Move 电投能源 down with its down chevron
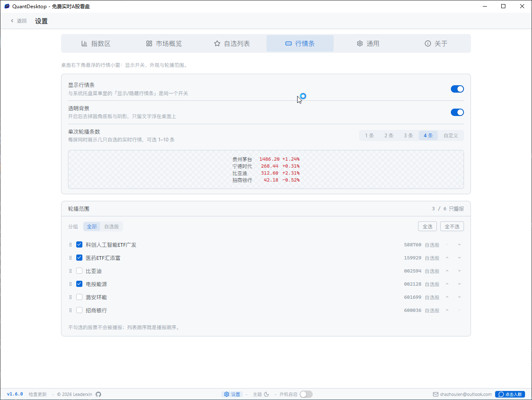This screenshot has width=532, height=400. 459,284
